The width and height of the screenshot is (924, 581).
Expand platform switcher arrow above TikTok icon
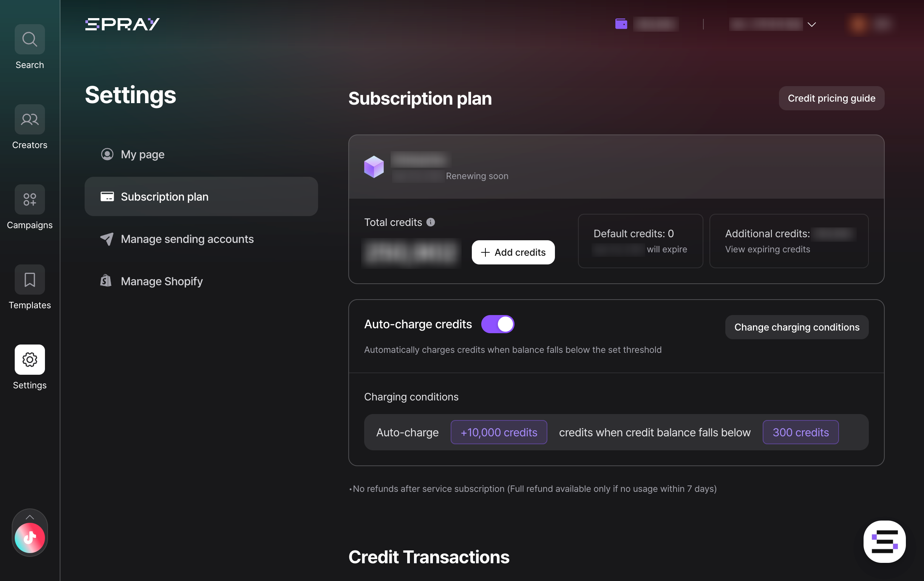click(29, 517)
